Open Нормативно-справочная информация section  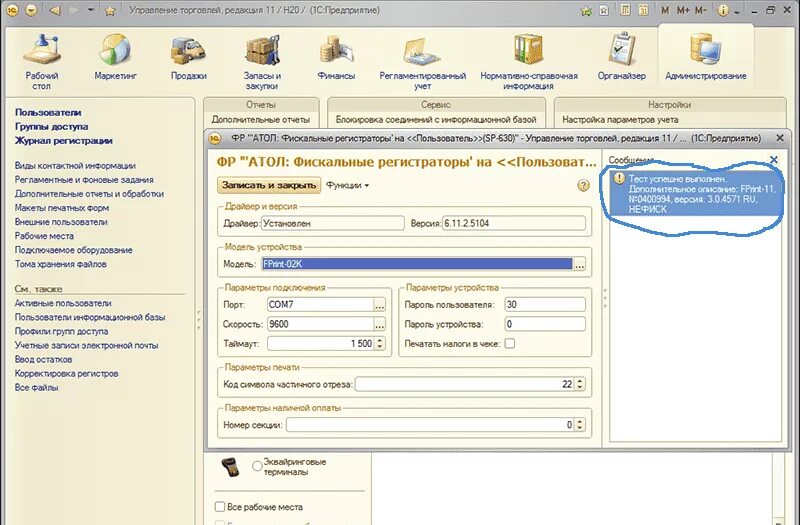pos(529,62)
